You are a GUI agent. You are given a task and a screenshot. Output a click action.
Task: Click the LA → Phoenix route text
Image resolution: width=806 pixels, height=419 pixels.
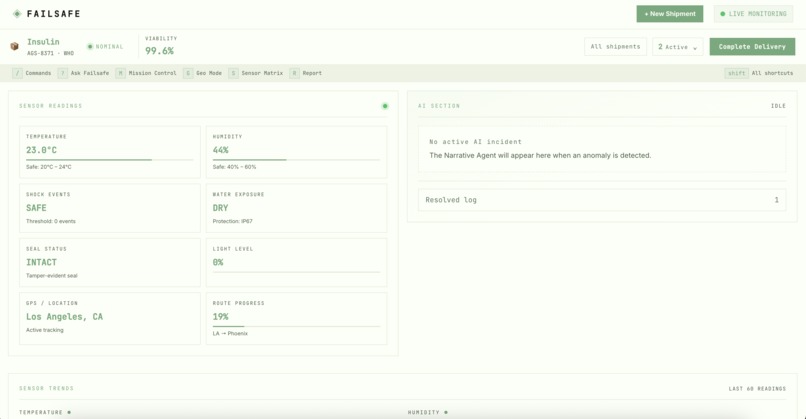click(230, 334)
